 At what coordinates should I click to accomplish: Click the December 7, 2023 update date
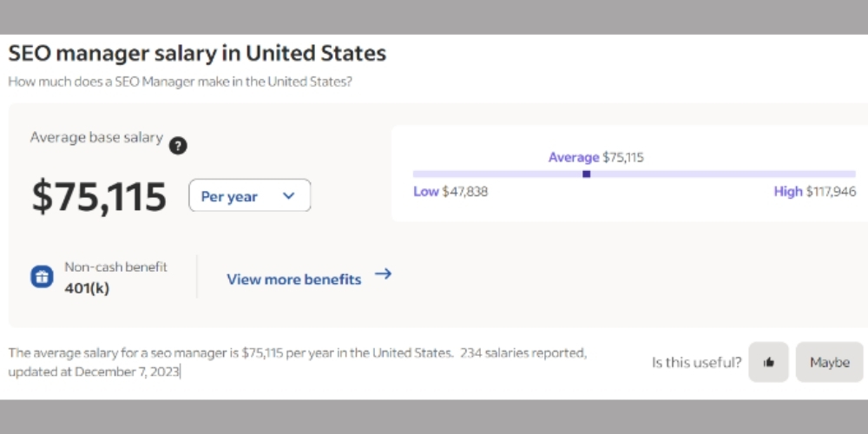tap(127, 372)
